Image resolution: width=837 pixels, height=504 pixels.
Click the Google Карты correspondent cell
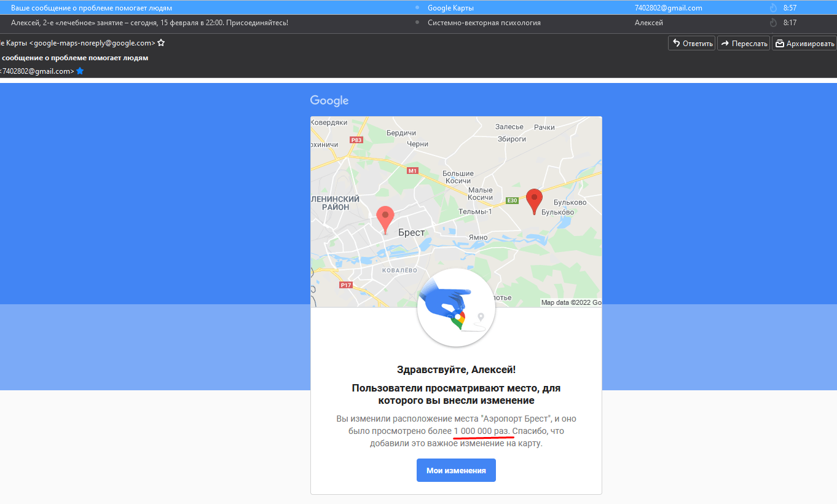450,8
